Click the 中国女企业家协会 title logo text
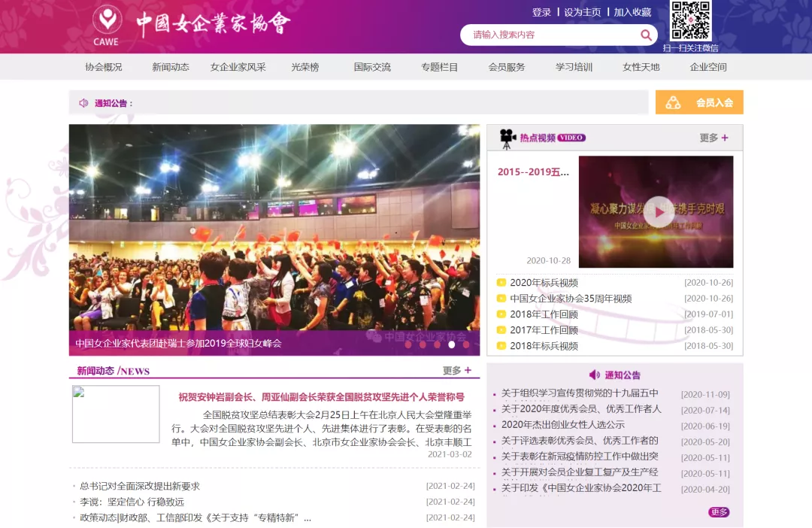The height and width of the screenshot is (528, 812). point(214,23)
